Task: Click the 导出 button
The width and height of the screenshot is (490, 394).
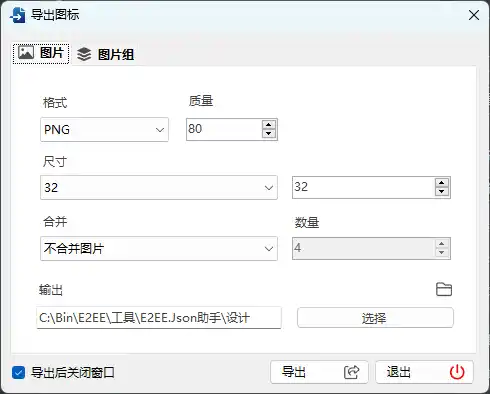Action: point(319,372)
